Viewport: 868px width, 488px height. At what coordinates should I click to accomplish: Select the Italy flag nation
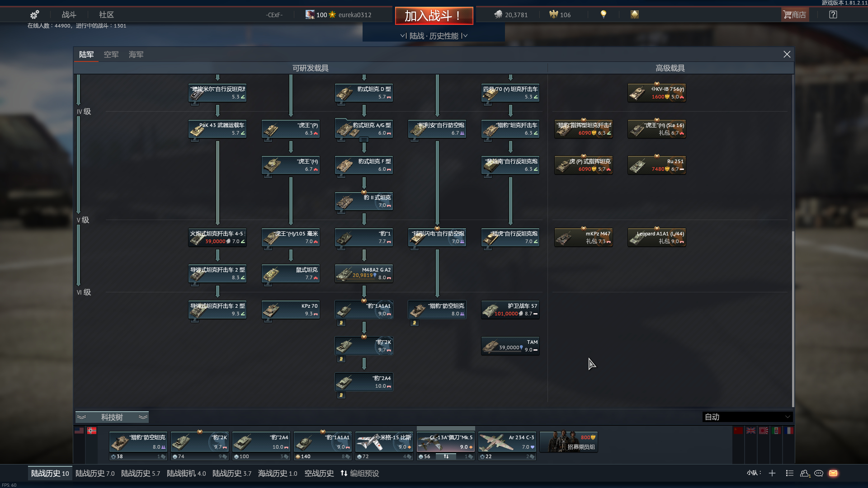(x=776, y=431)
